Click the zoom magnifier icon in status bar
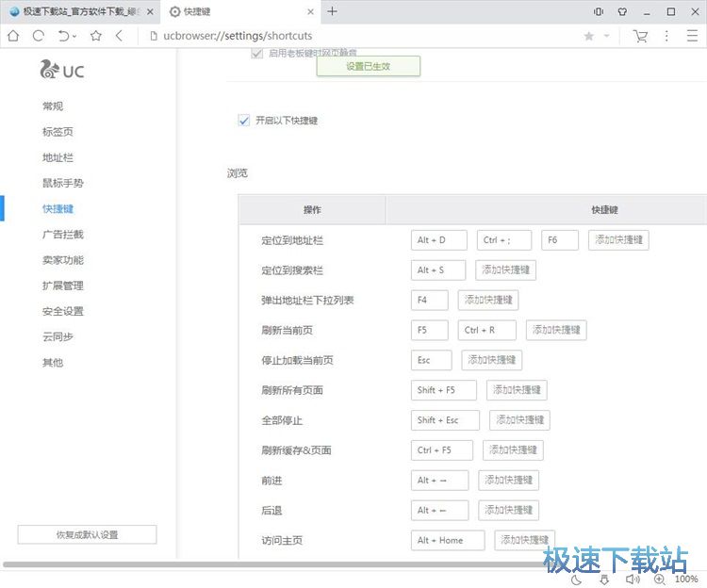Image resolution: width=707 pixels, height=588 pixels. 659,580
